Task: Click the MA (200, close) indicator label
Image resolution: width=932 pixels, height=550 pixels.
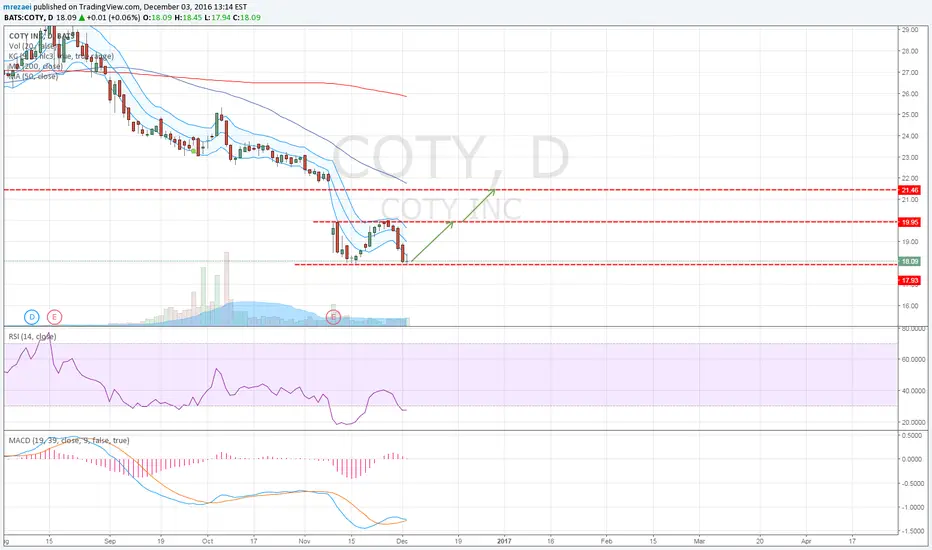Action: (x=36, y=66)
